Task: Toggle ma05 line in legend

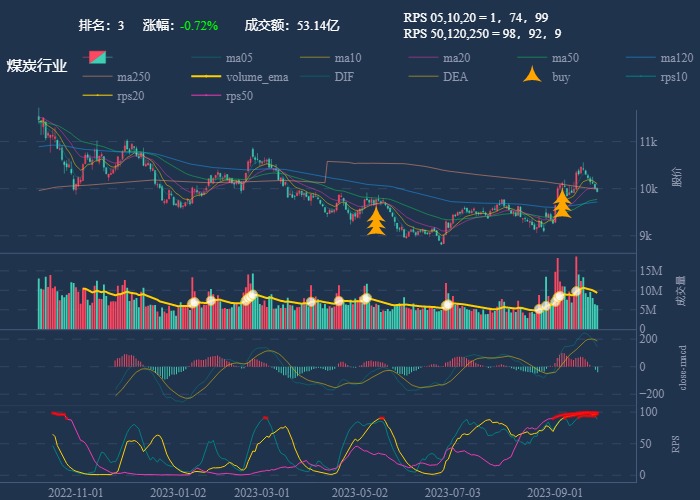Action: (x=238, y=57)
